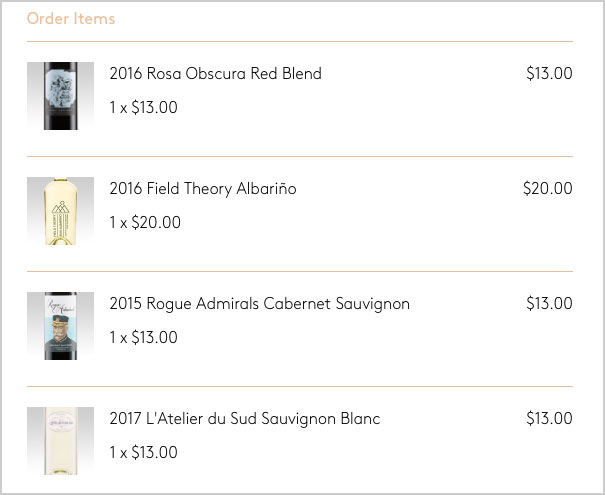Image resolution: width=605 pixels, height=495 pixels.
Task: Click the Rogue Admirals Cabernet bottle image
Action: 60,326
